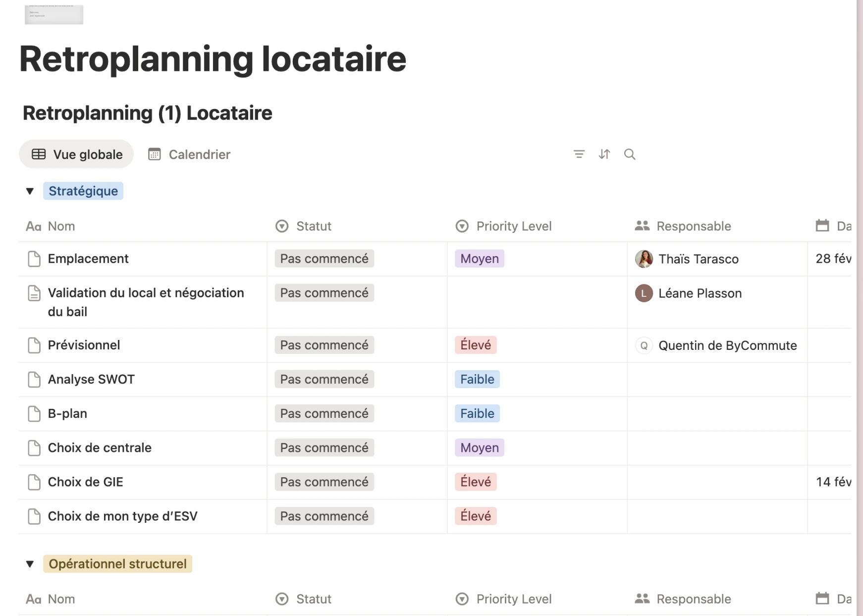The image size is (863, 616).
Task: Click the Priority Level column header in Stratégique
Action: [513, 226]
